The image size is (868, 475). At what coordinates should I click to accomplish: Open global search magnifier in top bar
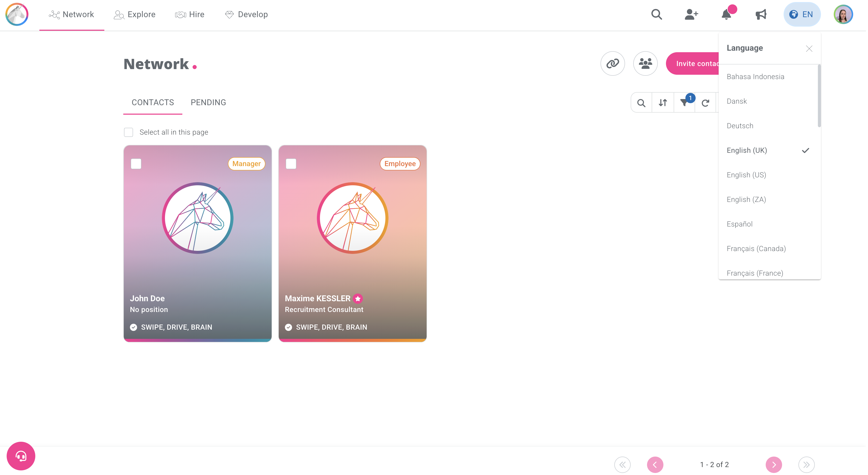(x=656, y=15)
